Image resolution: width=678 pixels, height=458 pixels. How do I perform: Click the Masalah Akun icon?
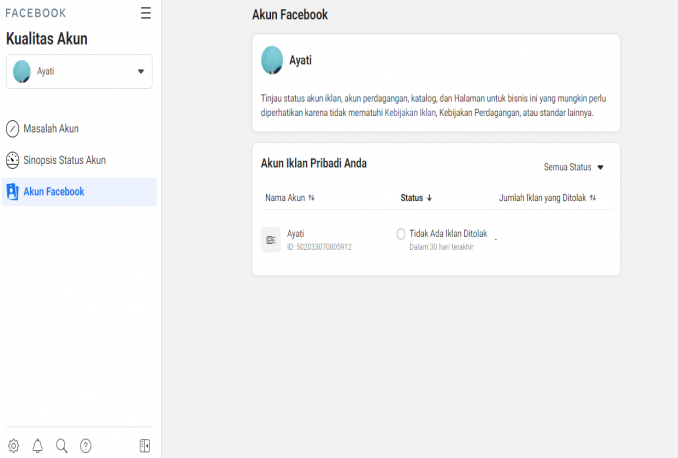13,129
